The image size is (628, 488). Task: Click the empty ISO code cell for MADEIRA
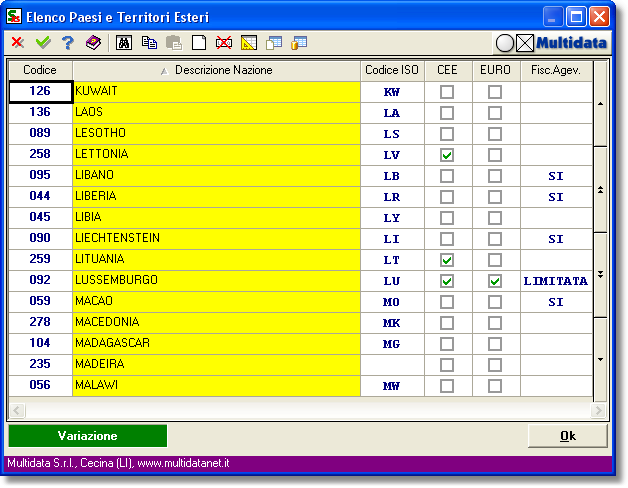[392, 365]
